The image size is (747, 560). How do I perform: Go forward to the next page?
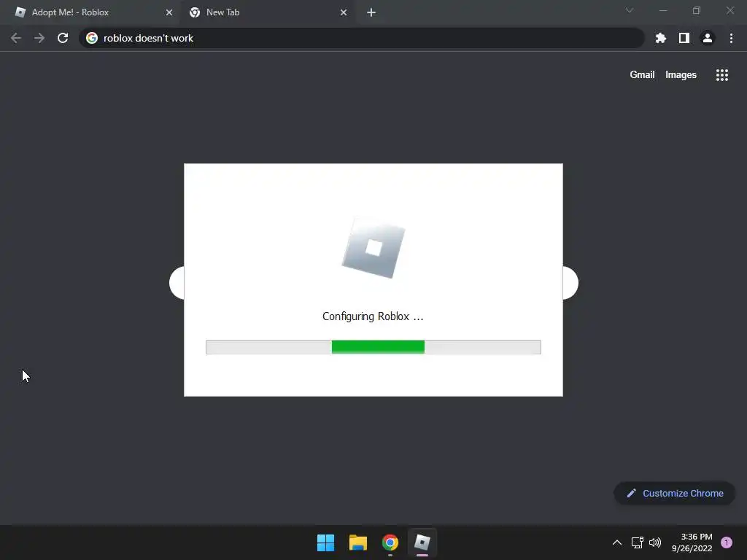(39, 38)
